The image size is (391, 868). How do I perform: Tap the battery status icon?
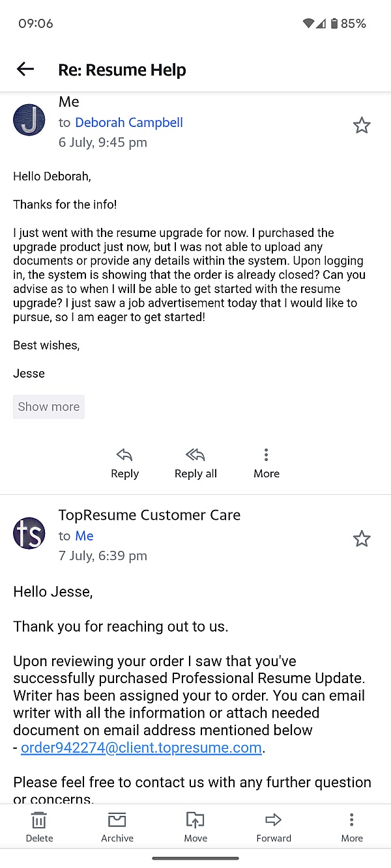(x=334, y=23)
